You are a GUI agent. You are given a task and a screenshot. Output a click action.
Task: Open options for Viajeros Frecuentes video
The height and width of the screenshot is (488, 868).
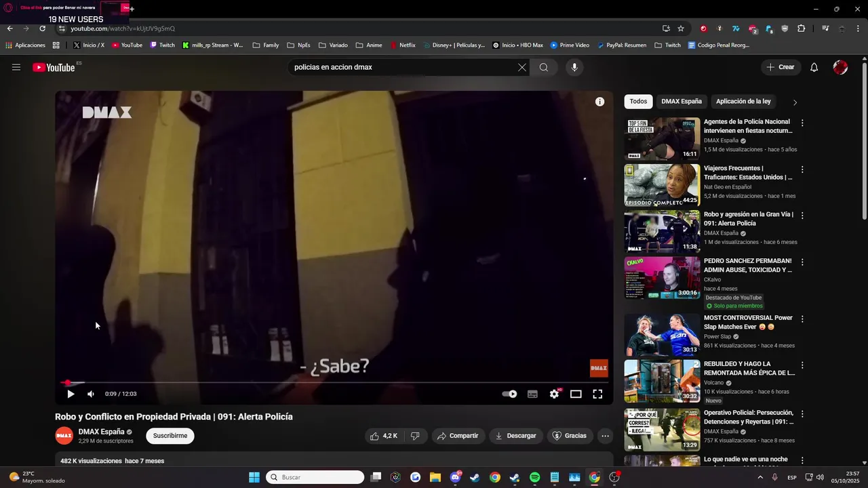[x=802, y=169]
